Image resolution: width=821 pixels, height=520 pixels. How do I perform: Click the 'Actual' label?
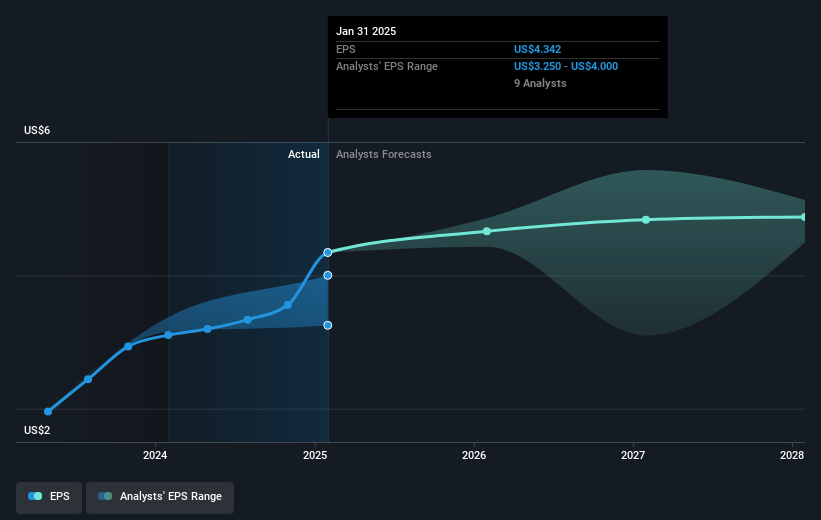click(x=304, y=154)
